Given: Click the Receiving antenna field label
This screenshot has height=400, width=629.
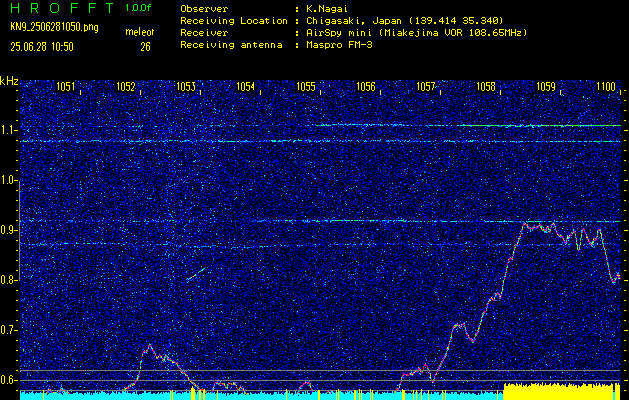Looking at the screenshot, I should [x=231, y=45].
